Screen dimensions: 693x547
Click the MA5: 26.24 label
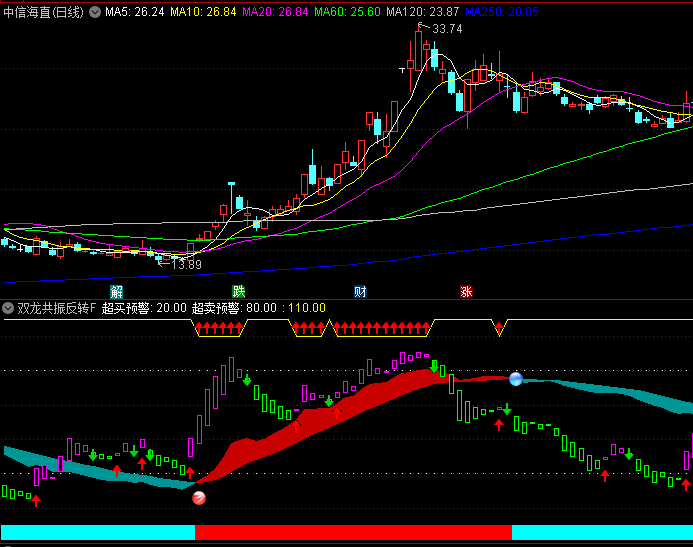pos(135,12)
